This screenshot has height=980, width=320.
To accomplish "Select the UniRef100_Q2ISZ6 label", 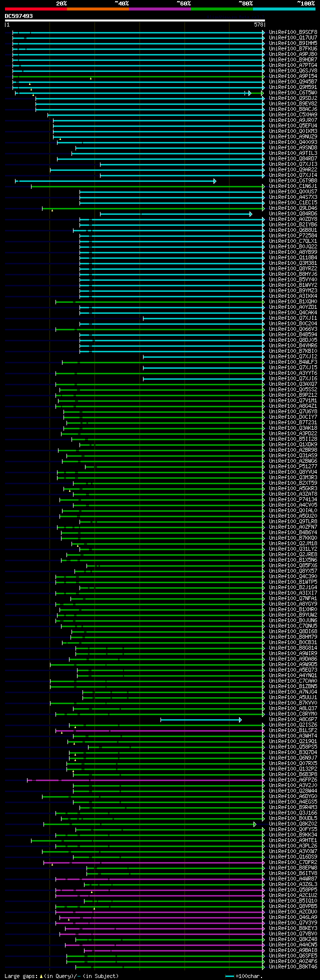I will (293, 725).
